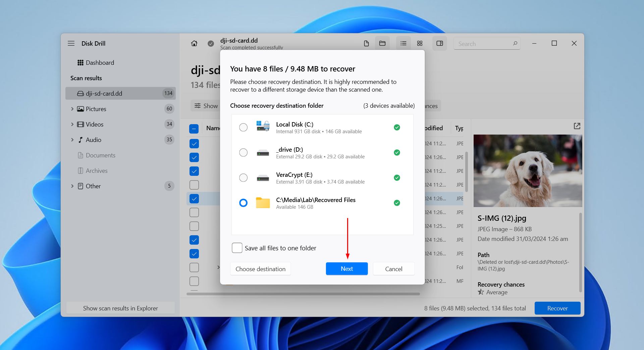This screenshot has height=350, width=644.
Task: Switch to folder view icon in the toolbar
Action: tap(382, 43)
